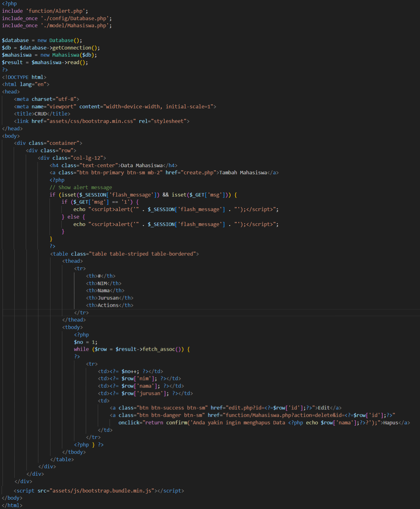Viewport: 420px width, 509px height.
Task: Click the table class table-striped line
Action: click(x=124, y=254)
